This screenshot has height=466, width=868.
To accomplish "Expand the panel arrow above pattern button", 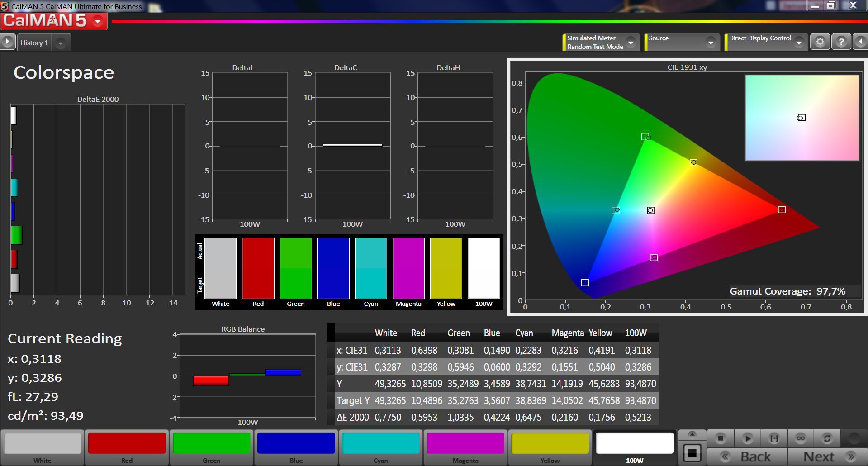I will pyautogui.click(x=692, y=434).
